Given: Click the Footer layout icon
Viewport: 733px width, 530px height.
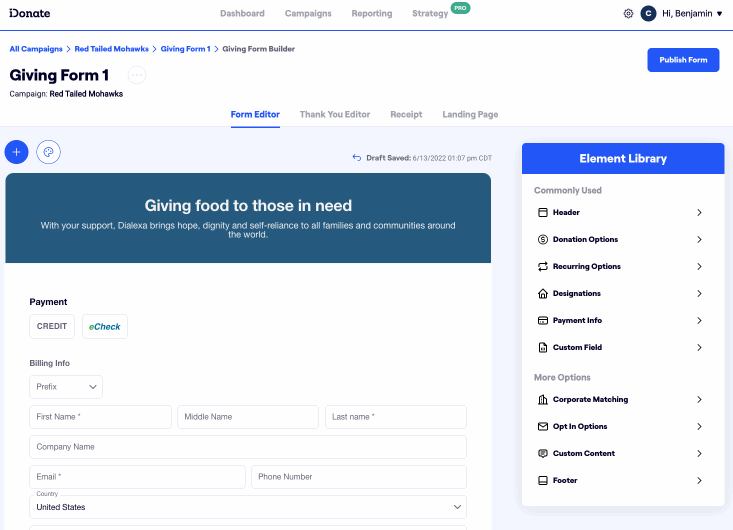Looking at the screenshot, I should [543, 480].
